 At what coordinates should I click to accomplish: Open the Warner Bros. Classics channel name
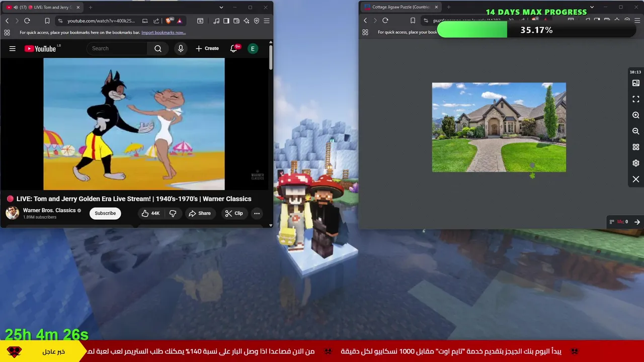49,210
